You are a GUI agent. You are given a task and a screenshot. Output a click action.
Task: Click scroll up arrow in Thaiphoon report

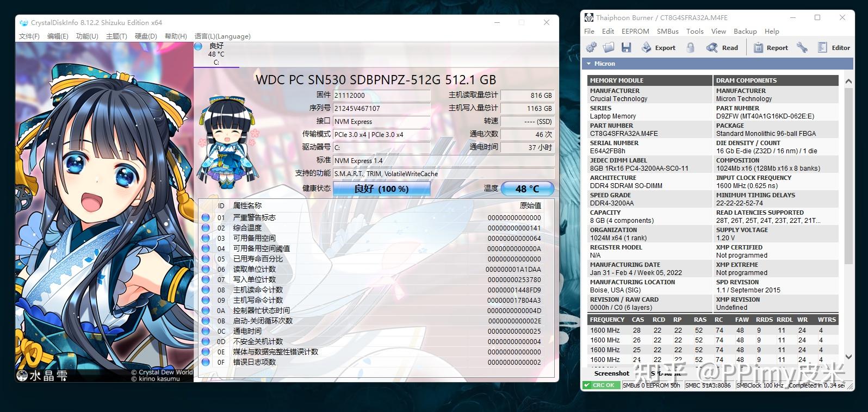(x=848, y=81)
